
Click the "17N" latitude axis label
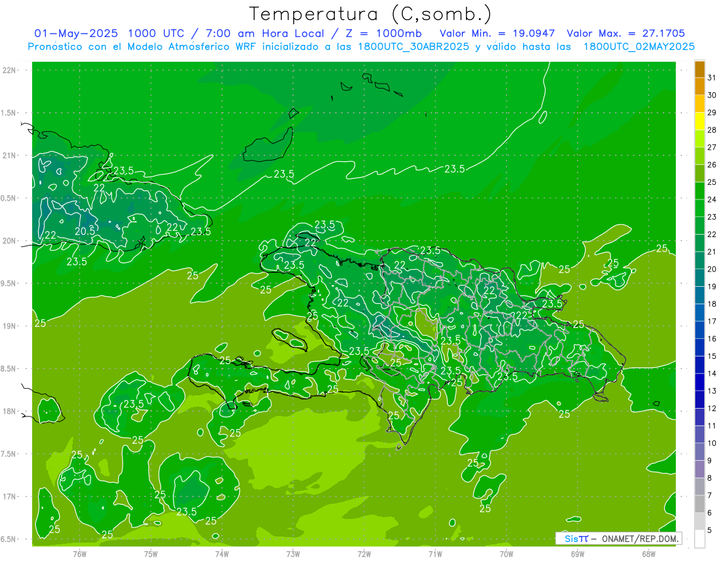coord(10,497)
